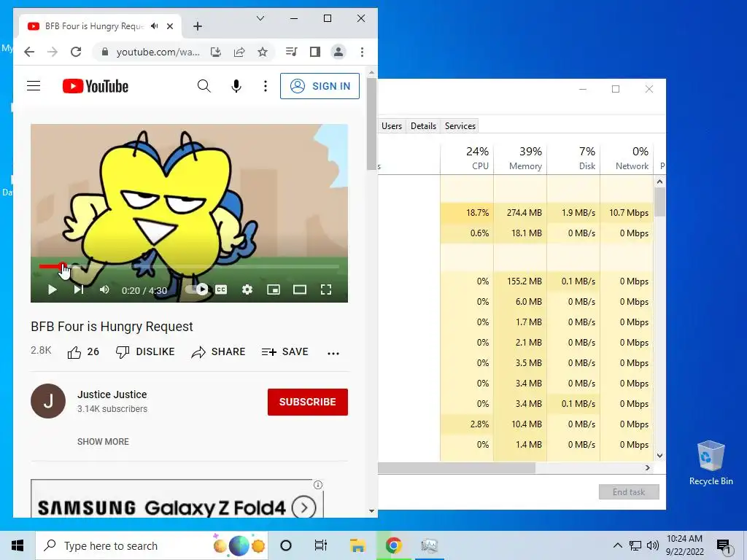
Task: Click Task Manager horizontal scroll right arrow
Action: click(x=648, y=467)
